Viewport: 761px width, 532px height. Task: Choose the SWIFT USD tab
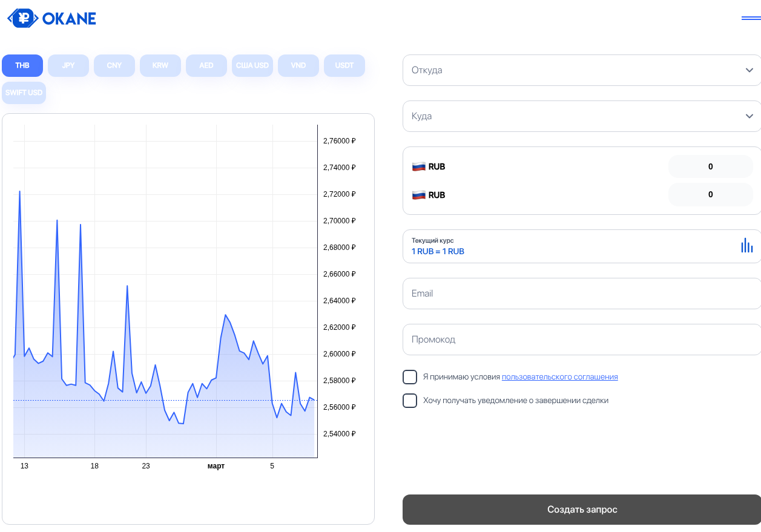tap(24, 93)
